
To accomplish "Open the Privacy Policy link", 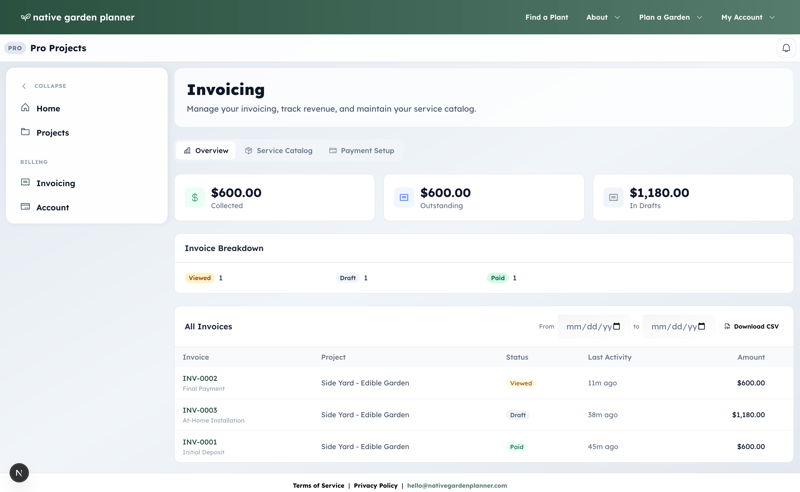I will point(375,485).
